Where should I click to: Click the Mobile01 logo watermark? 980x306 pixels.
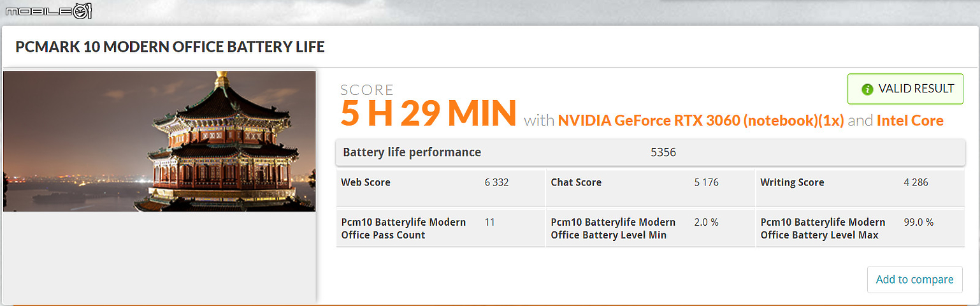48,10
